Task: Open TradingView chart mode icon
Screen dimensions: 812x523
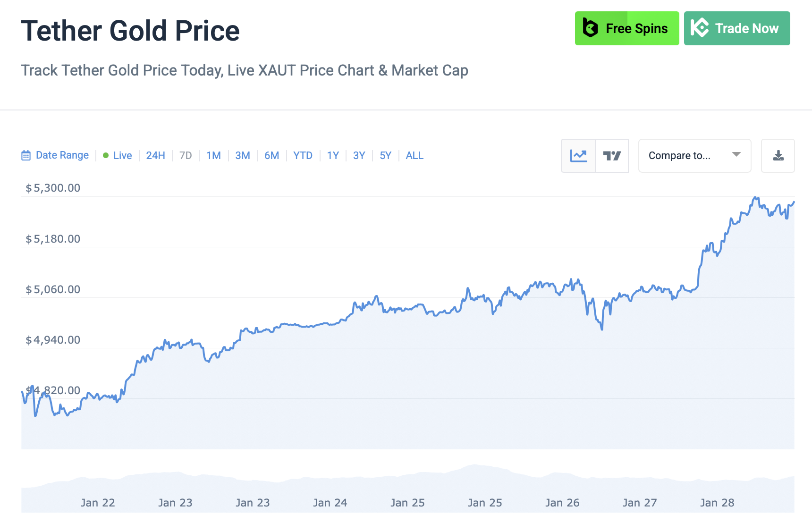Action: point(612,156)
